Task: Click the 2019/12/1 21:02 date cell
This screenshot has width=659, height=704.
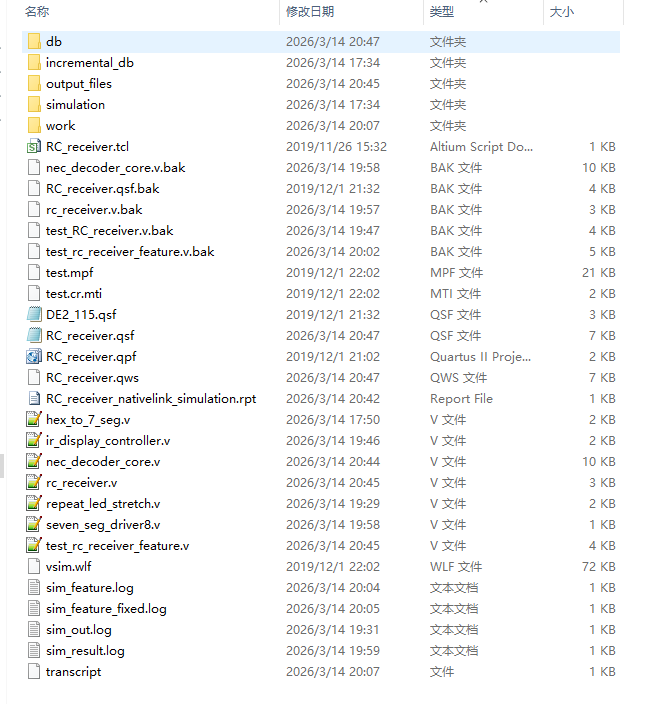Action: tap(333, 356)
